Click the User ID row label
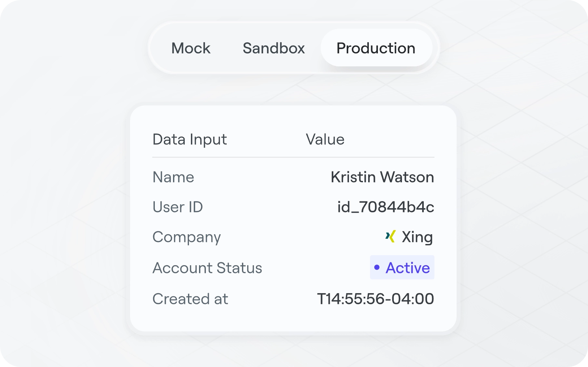 [x=178, y=207]
